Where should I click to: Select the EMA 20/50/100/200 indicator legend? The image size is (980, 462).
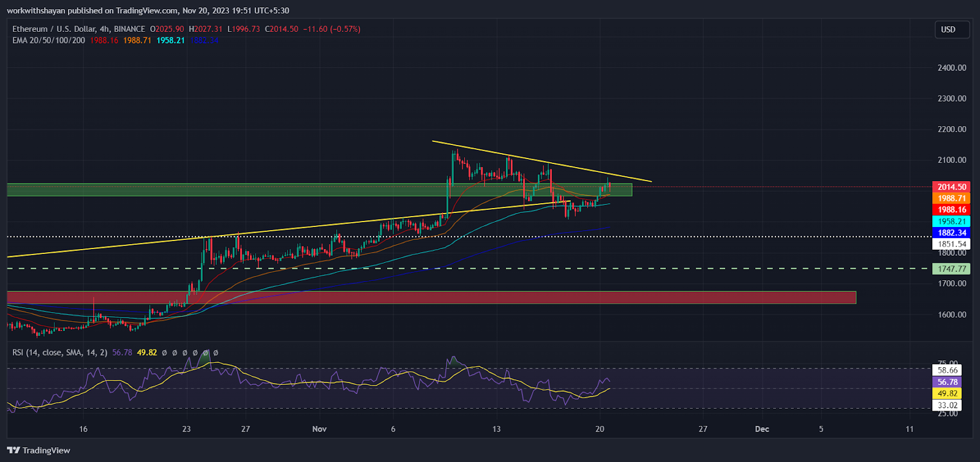[48, 40]
